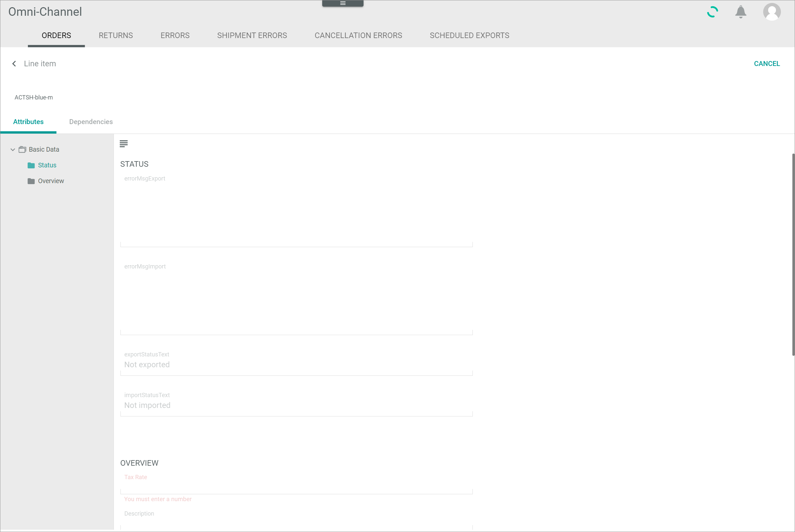
Task: Select the Attributes tab
Action: [x=28, y=122]
